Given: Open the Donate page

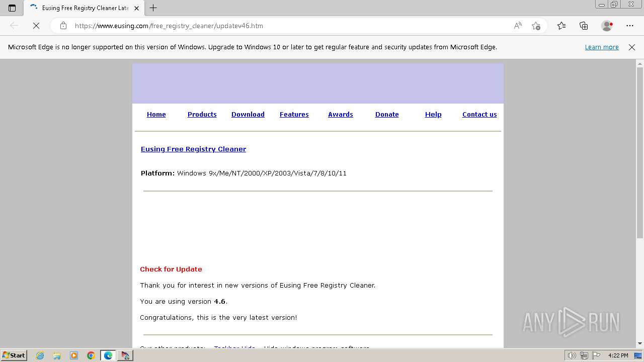Looking at the screenshot, I should [387, 115].
